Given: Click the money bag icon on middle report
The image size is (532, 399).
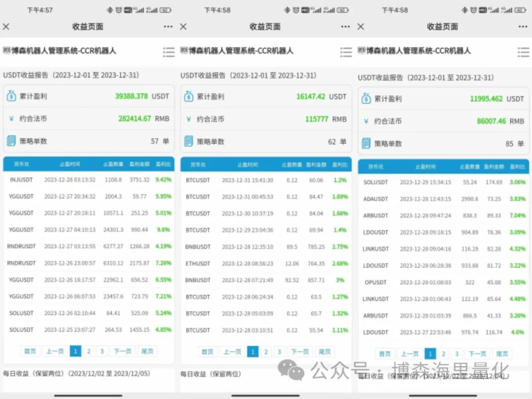Looking at the screenshot, I should point(188,96).
